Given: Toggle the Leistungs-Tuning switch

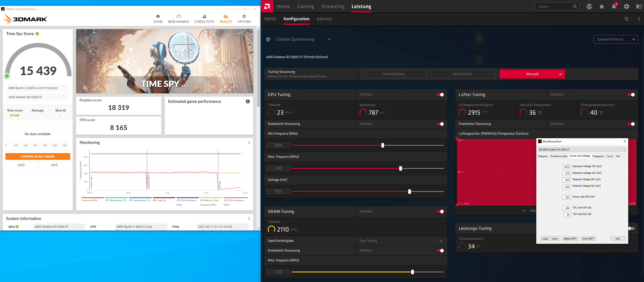Looking at the screenshot, I should point(631,228).
